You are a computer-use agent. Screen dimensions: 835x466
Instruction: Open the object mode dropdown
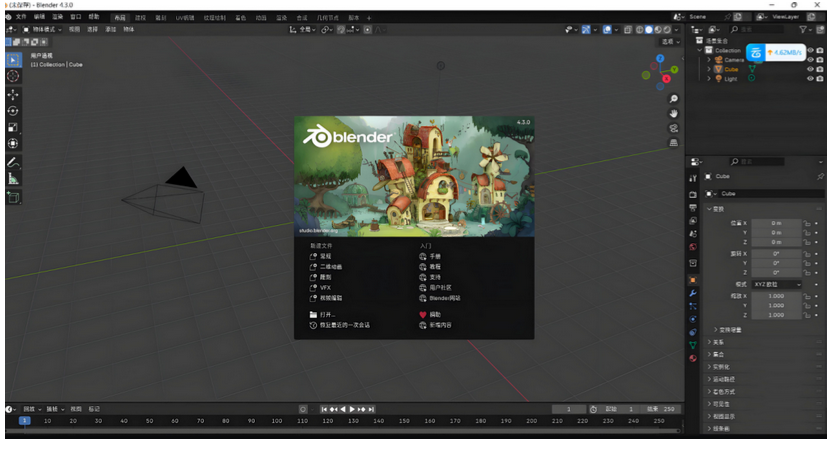[x=43, y=29]
